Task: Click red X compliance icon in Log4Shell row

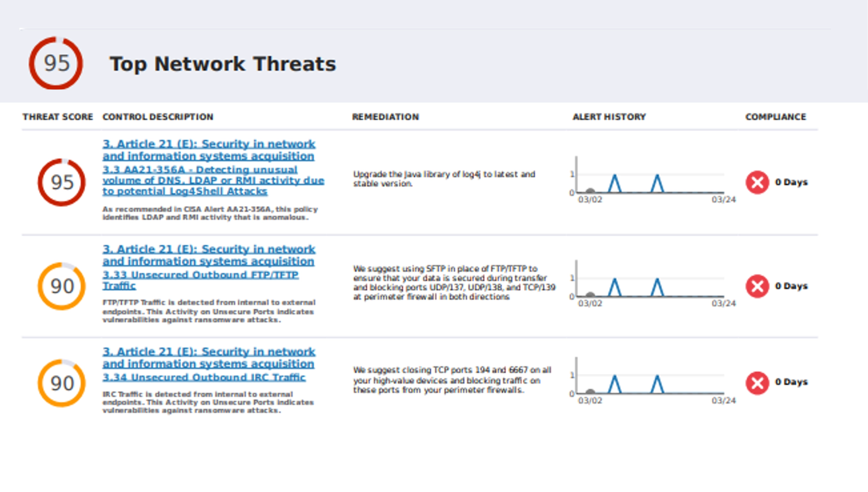Action: tap(757, 182)
